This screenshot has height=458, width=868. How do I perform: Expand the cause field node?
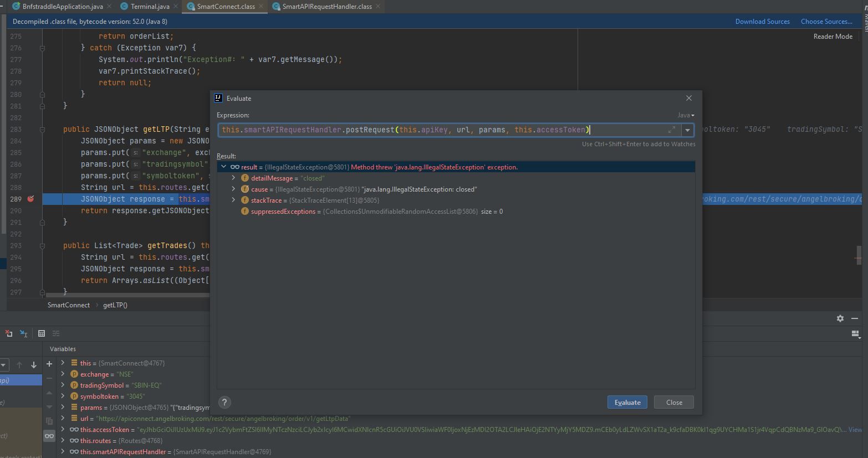[233, 189]
